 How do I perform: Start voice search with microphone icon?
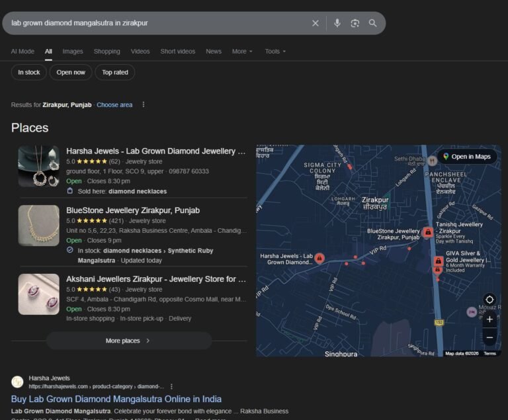337,23
